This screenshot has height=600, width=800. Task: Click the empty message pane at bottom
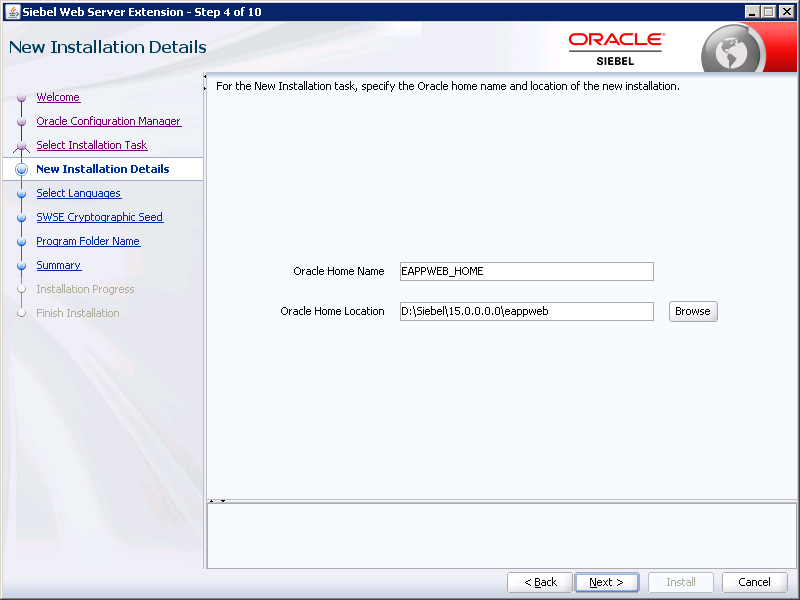coord(501,536)
